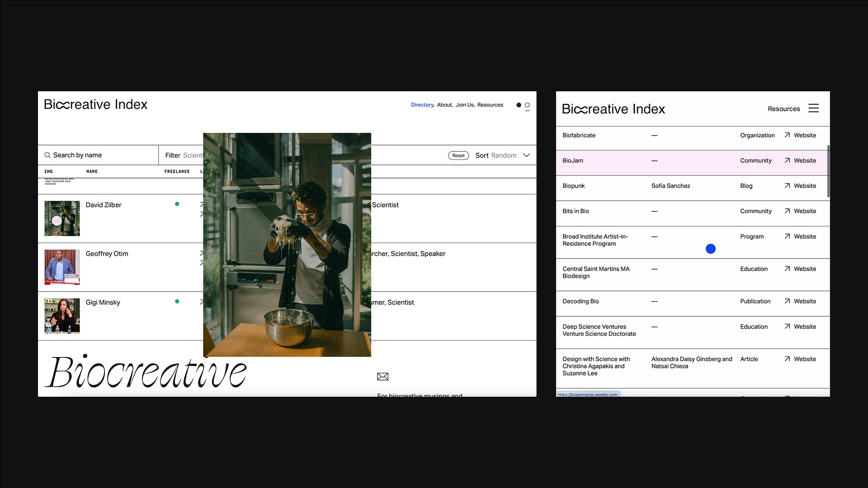Click the BioJam resource name

click(x=573, y=160)
